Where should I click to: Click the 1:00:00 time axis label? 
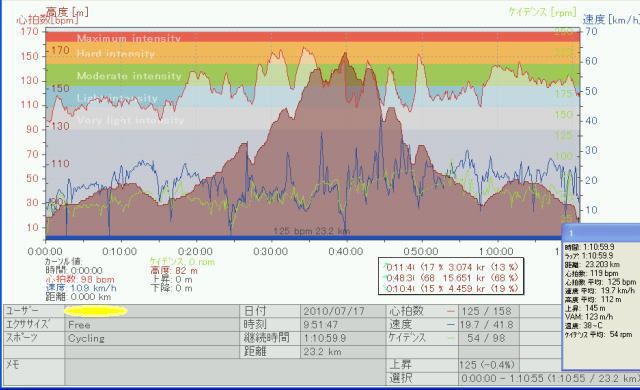496,251
